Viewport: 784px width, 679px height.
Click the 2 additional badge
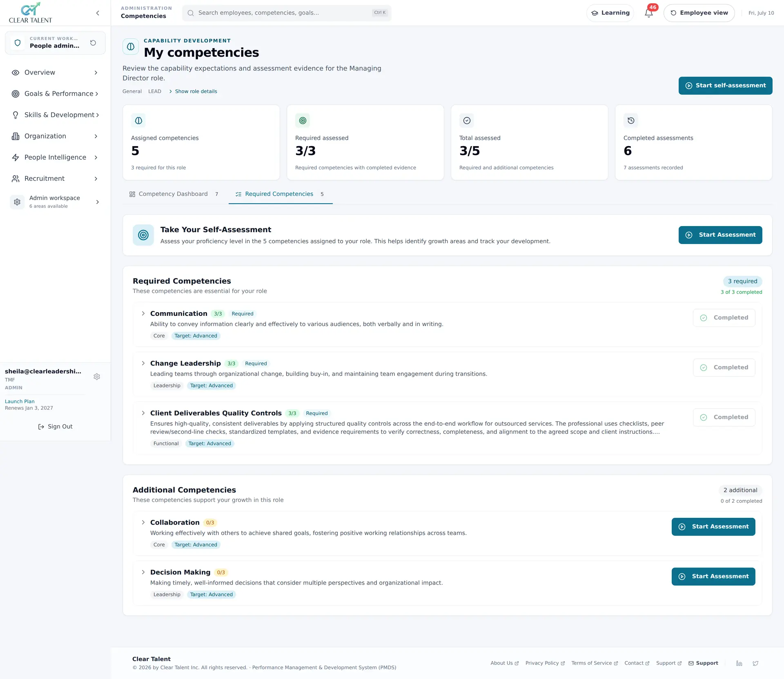tap(740, 490)
